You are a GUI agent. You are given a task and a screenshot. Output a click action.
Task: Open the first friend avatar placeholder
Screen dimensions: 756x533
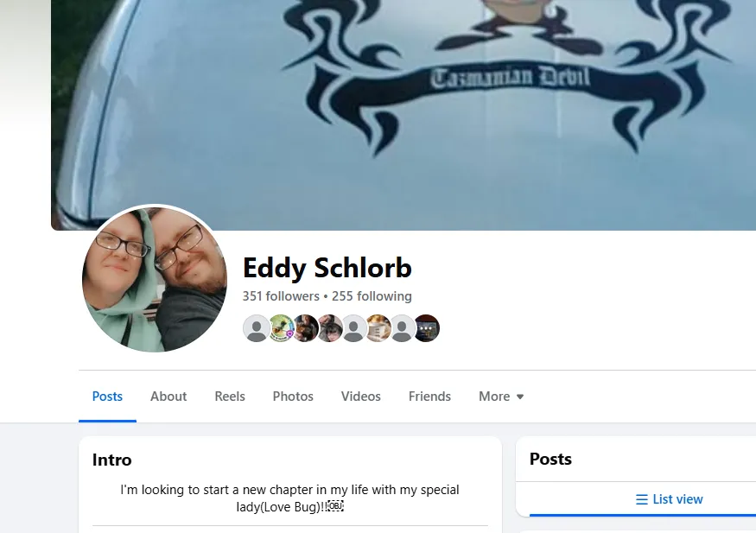[256, 328]
